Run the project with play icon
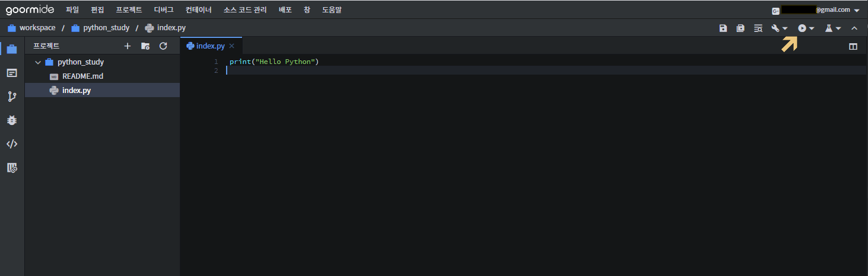The width and height of the screenshot is (868, 276). [x=802, y=28]
